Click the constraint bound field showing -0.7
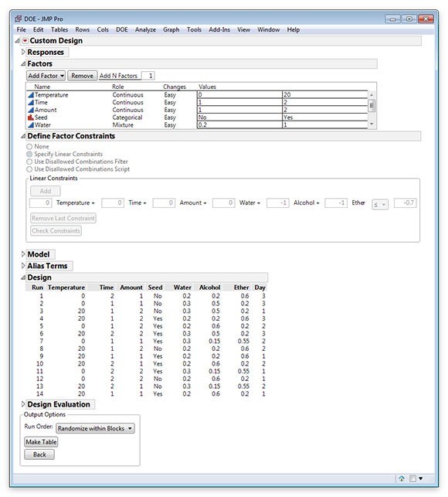 [406, 203]
